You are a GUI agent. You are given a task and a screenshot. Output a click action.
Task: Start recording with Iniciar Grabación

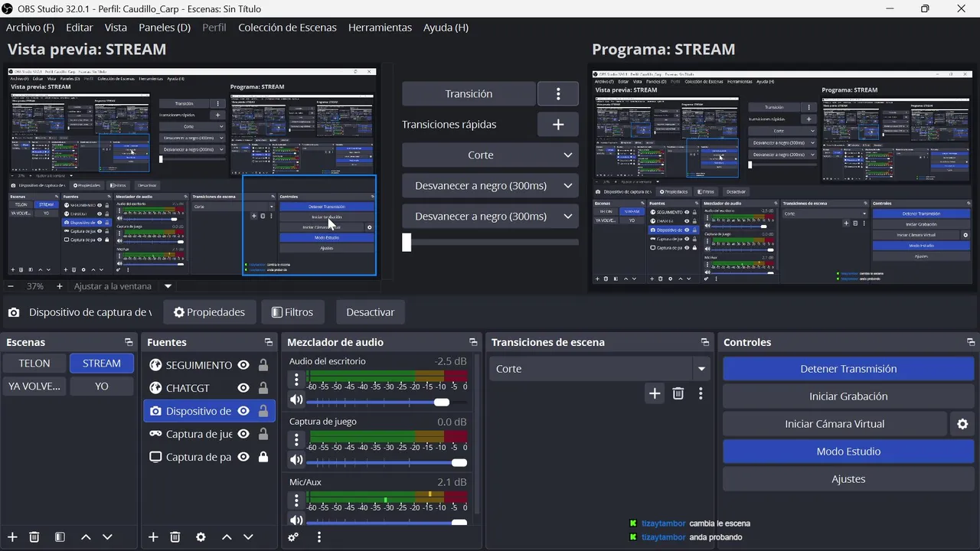coord(848,396)
